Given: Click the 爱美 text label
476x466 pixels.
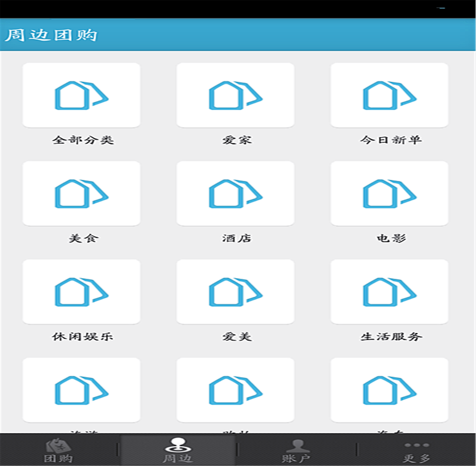Looking at the screenshot, I should (x=237, y=337).
